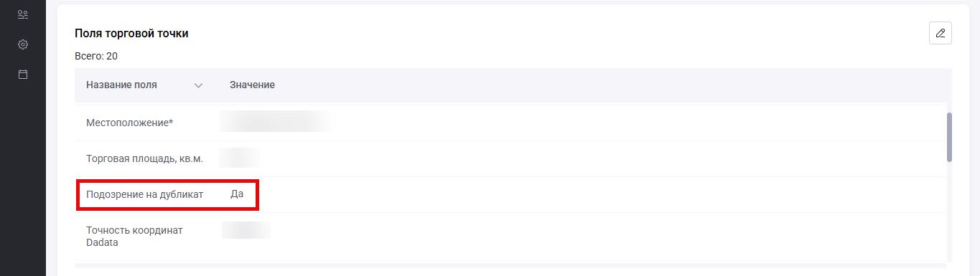Click the scrollbar track below the thumb
980x276 pixels.
point(949,212)
